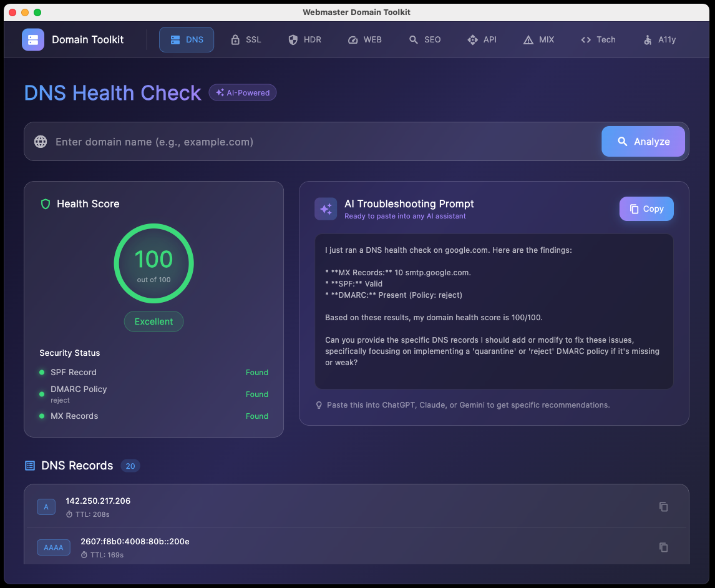
Task: Open the A11y accessibility icon
Action: point(647,39)
